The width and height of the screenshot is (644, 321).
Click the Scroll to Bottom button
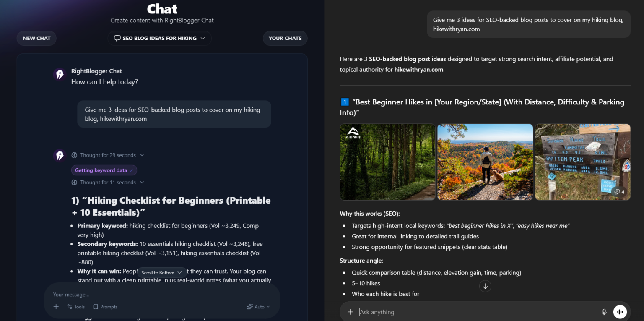tap(161, 273)
